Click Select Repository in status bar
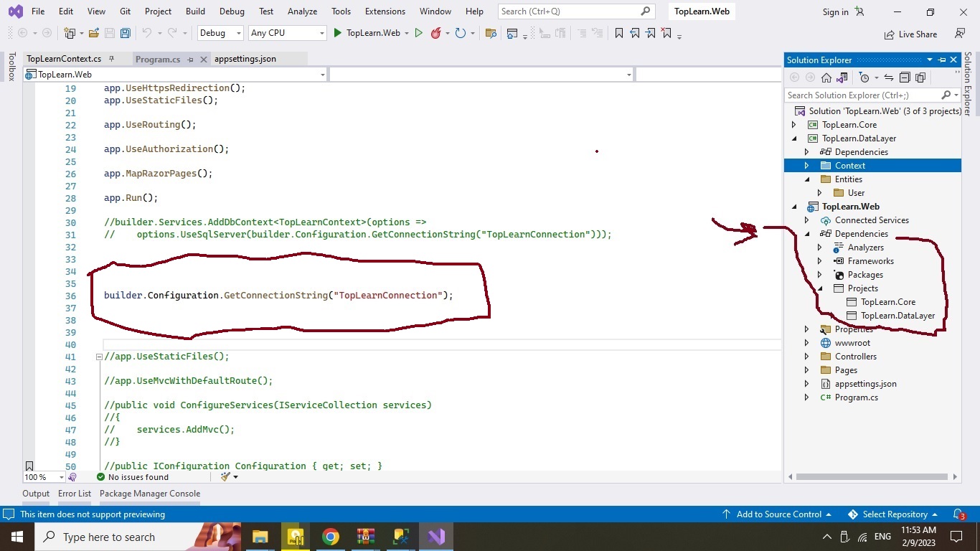The height and width of the screenshot is (551, 980). tap(893, 514)
